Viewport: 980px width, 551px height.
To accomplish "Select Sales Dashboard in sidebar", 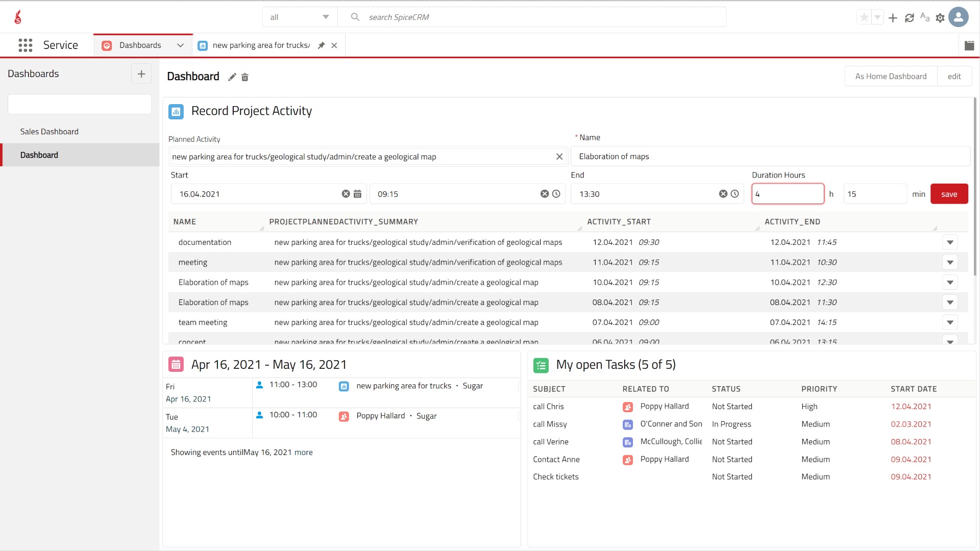I will click(50, 132).
